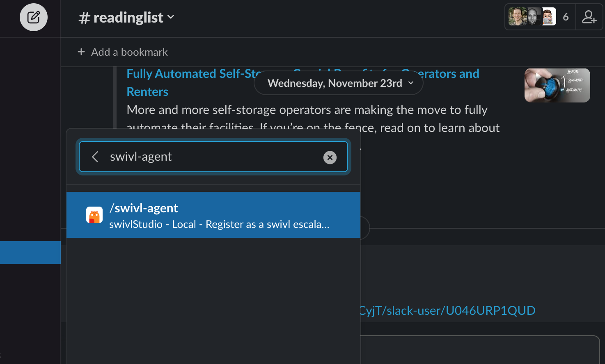Click the swivlStudio app icon
Viewport: 605px width, 364px height.
(94, 215)
